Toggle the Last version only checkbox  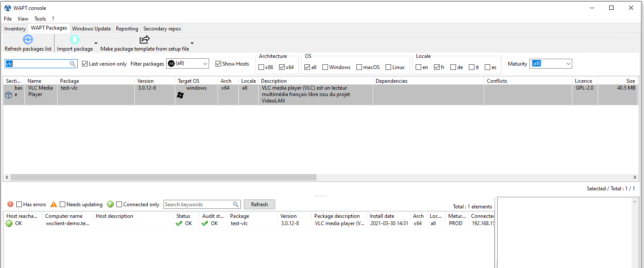click(x=85, y=63)
